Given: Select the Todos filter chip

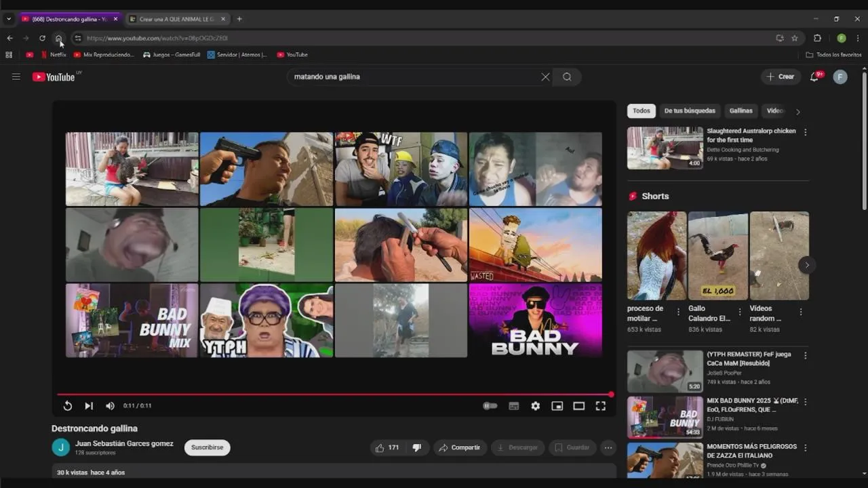Looking at the screenshot, I should [x=642, y=111].
